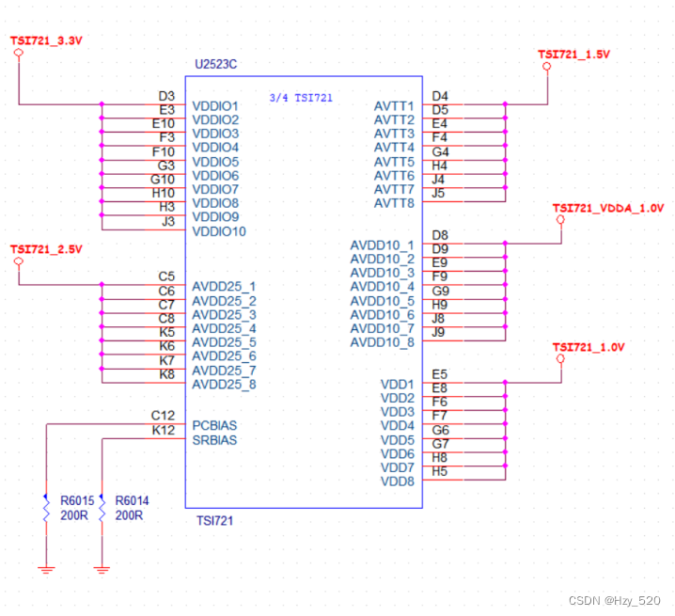The width and height of the screenshot is (675, 616).
Task: Select the VDD8 pin label
Action: (x=398, y=482)
